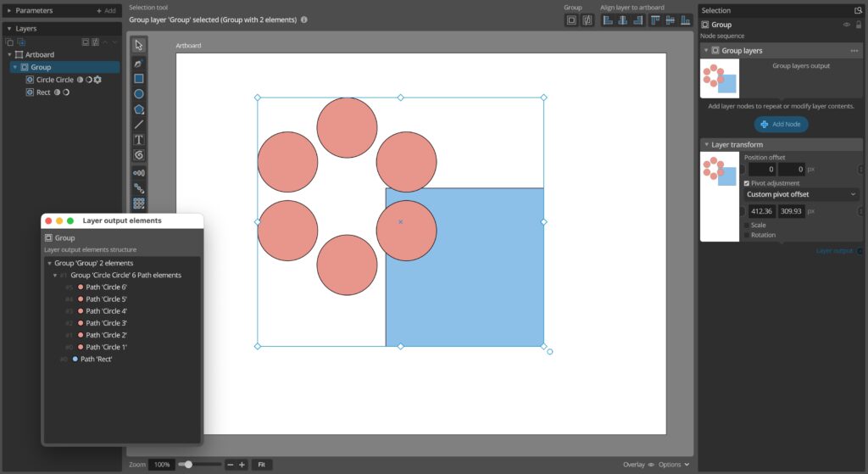Select the Pen tool in the toolbar
Viewport: 868px width, 474px height.
pos(139,64)
